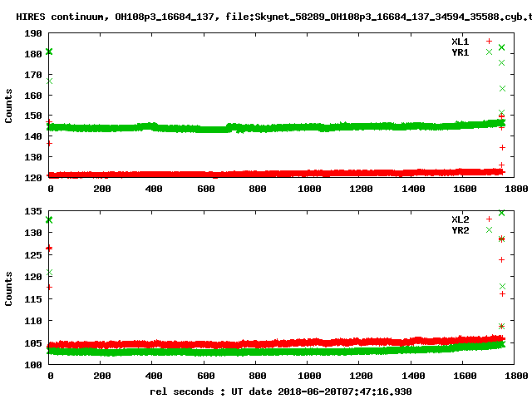
Task: Click the 115 tick label on the bottom plot
Action: tap(33, 299)
